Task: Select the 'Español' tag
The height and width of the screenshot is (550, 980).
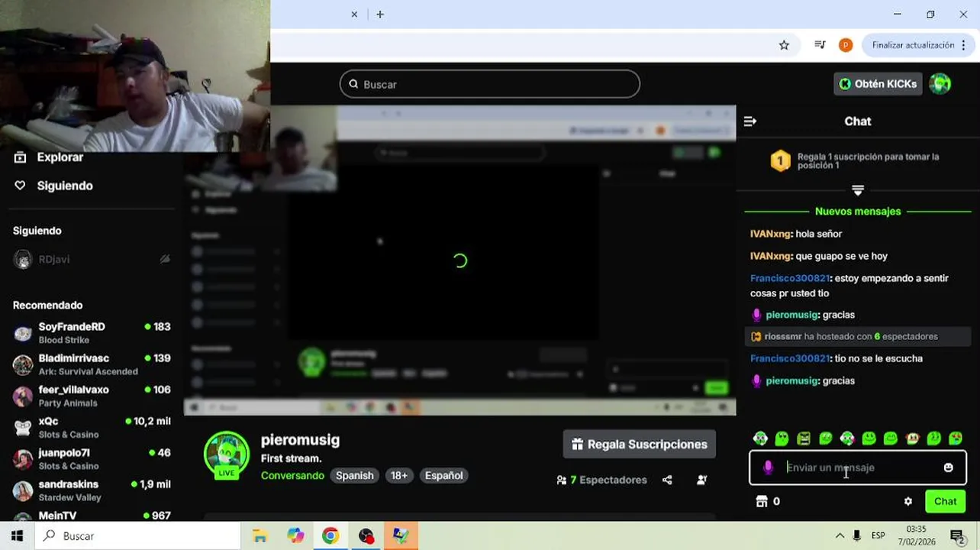Action: [443, 475]
